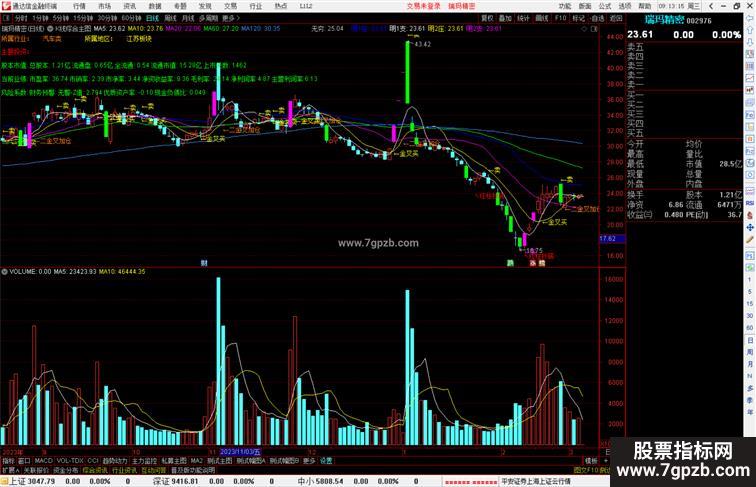Select the 月线 monthly period
The height and width of the screenshot is (487, 756).
[x=188, y=18]
